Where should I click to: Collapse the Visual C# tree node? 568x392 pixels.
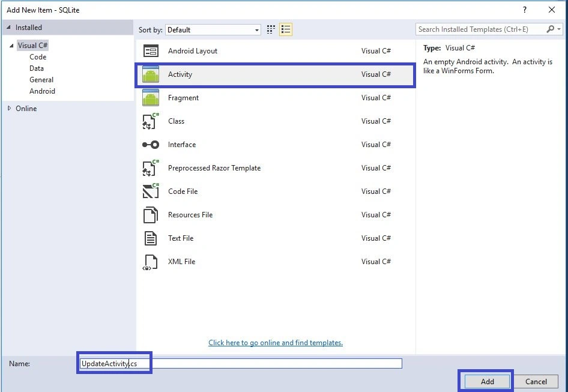11,46
